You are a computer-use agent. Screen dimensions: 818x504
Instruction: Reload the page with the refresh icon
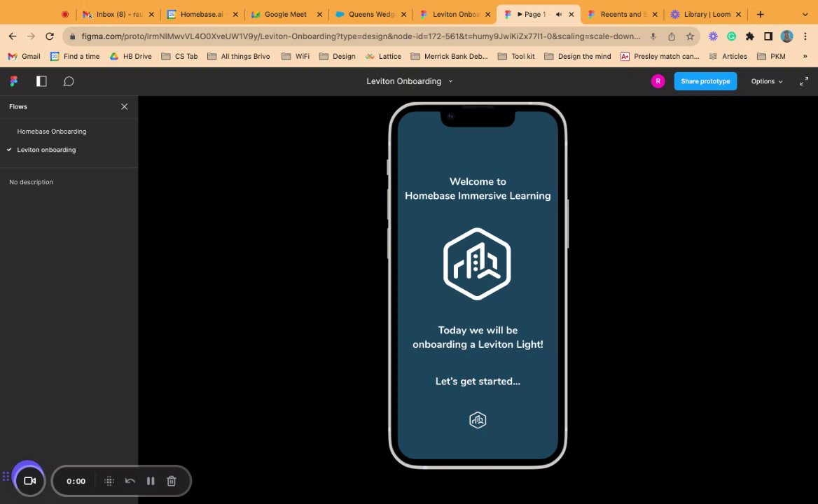click(x=50, y=36)
